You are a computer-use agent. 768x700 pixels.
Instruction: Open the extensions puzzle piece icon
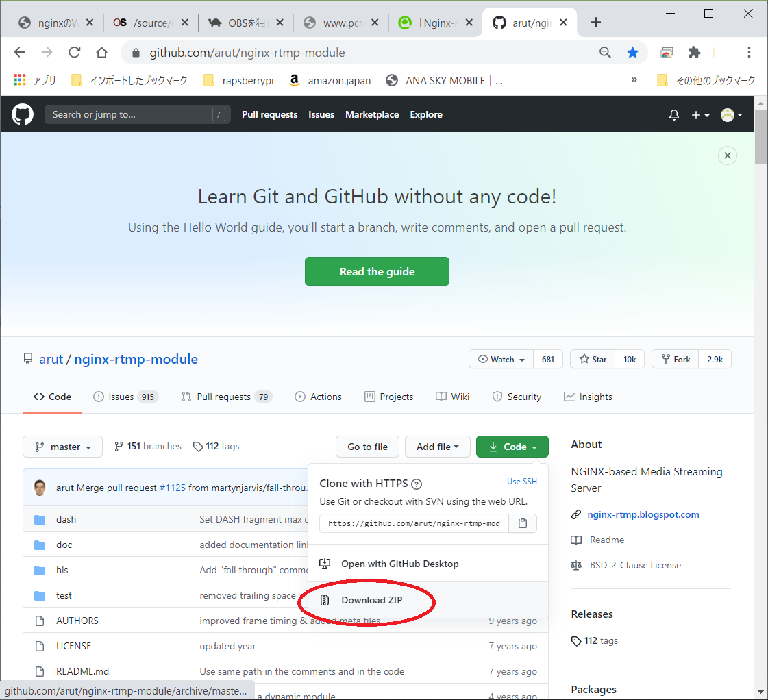point(694,52)
